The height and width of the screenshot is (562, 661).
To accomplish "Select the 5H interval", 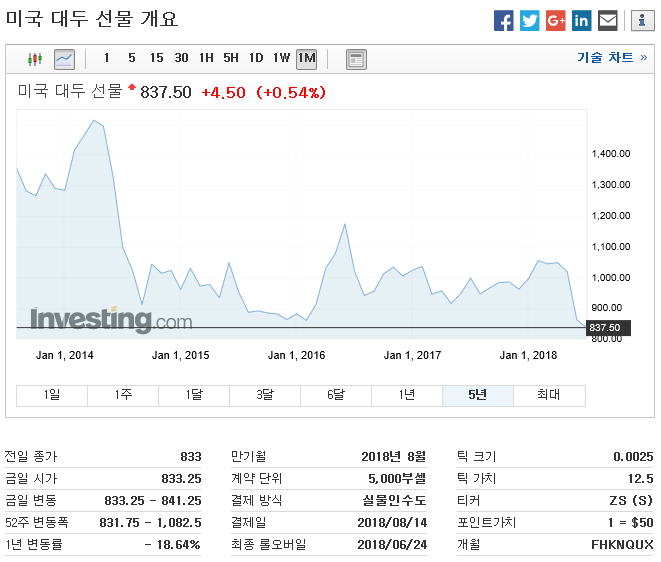I will (231, 58).
